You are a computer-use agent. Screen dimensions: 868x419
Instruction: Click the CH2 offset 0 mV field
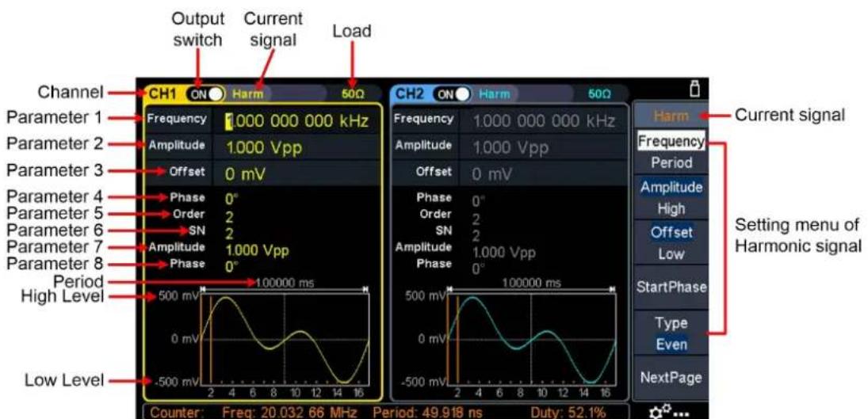point(543,174)
